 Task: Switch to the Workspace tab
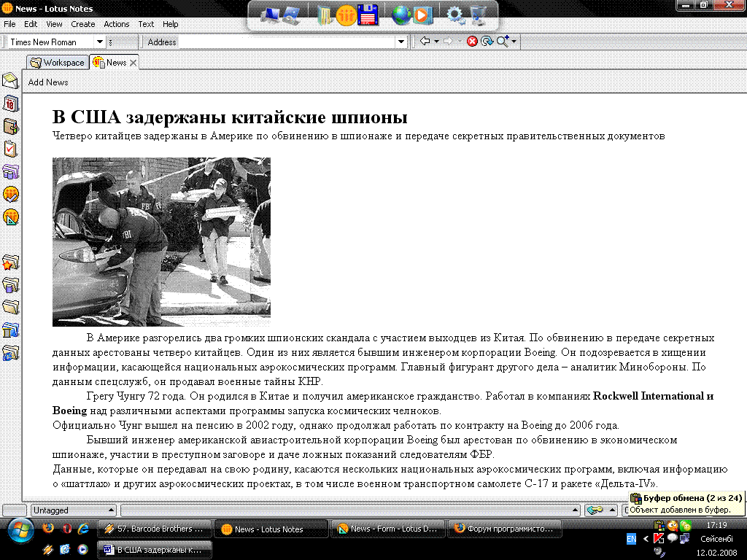[58, 63]
